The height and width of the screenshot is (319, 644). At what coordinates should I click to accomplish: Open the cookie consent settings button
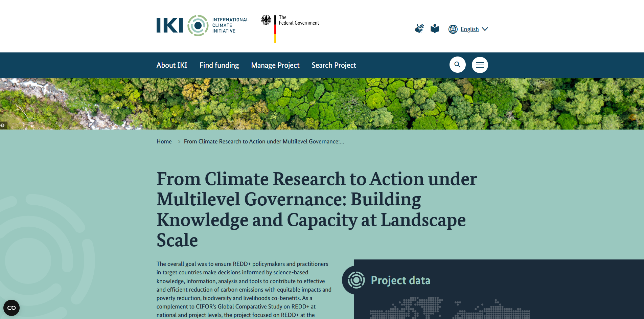tap(11, 308)
